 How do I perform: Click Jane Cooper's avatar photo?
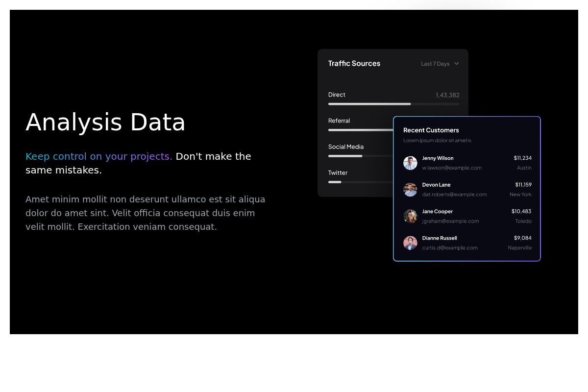[x=410, y=216]
